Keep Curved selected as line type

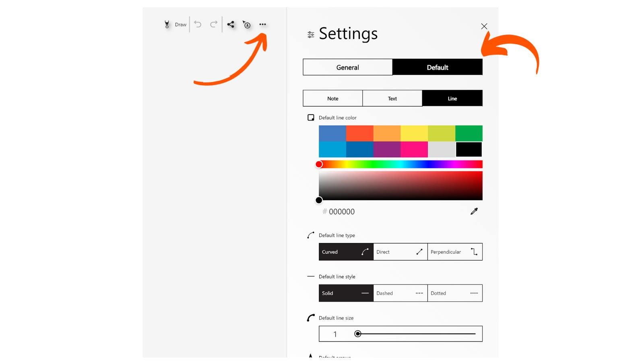point(345,252)
